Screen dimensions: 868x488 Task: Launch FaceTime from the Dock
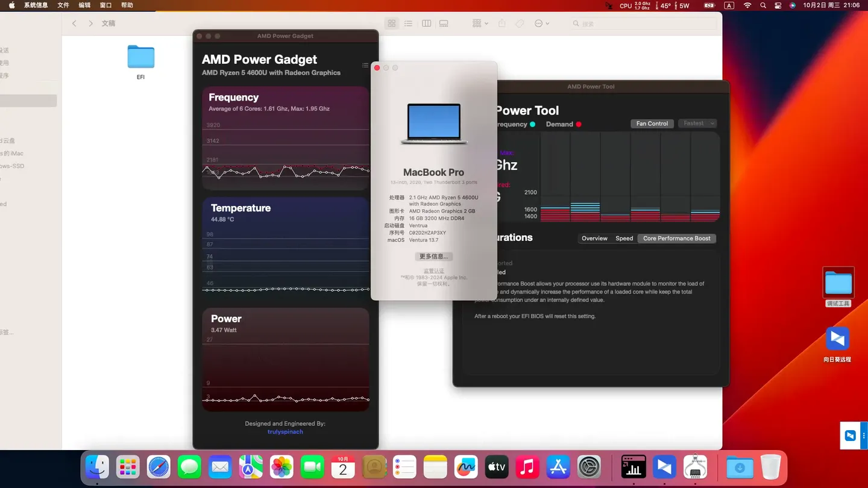(312, 467)
